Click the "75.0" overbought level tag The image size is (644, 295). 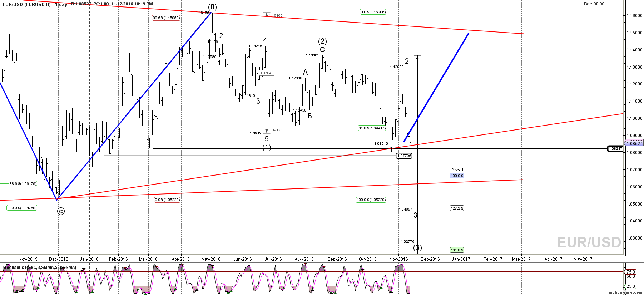pos(631,272)
